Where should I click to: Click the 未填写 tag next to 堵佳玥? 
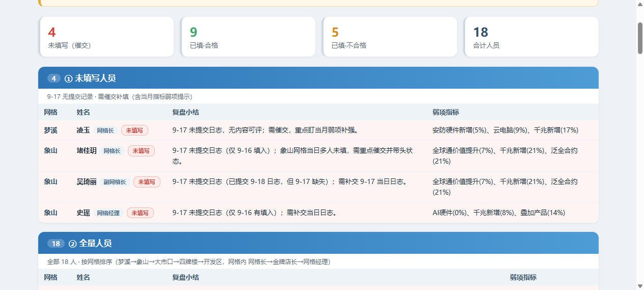(141, 151)
